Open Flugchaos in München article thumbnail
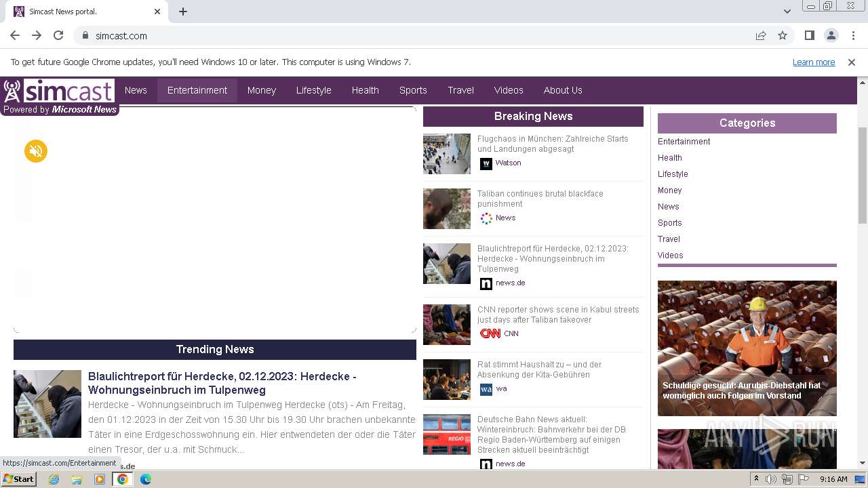Viewport: 868px width, 488px height. point(447,154)
